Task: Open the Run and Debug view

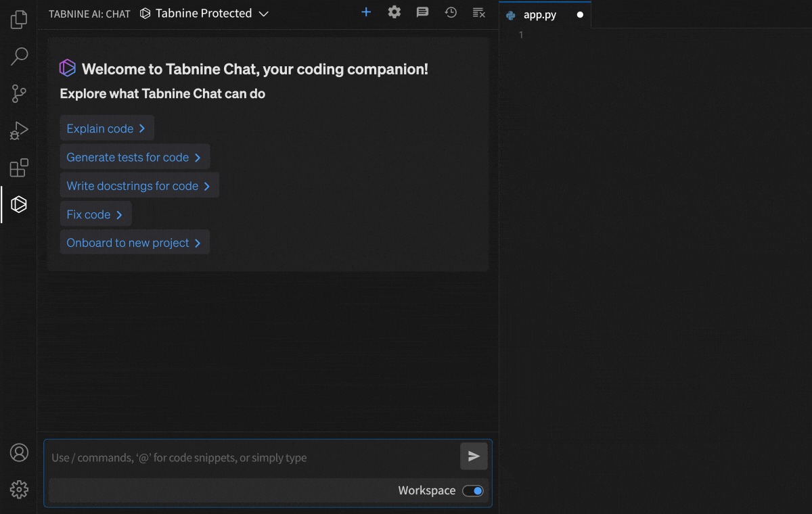Action: point(19,131)
